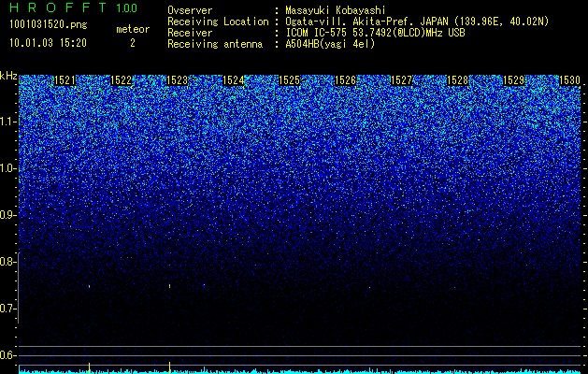Click the A504HB(yagi 4el) antenna text
Image resolution: width=588 pixels, height=374 pixels.
click(330, 44)
